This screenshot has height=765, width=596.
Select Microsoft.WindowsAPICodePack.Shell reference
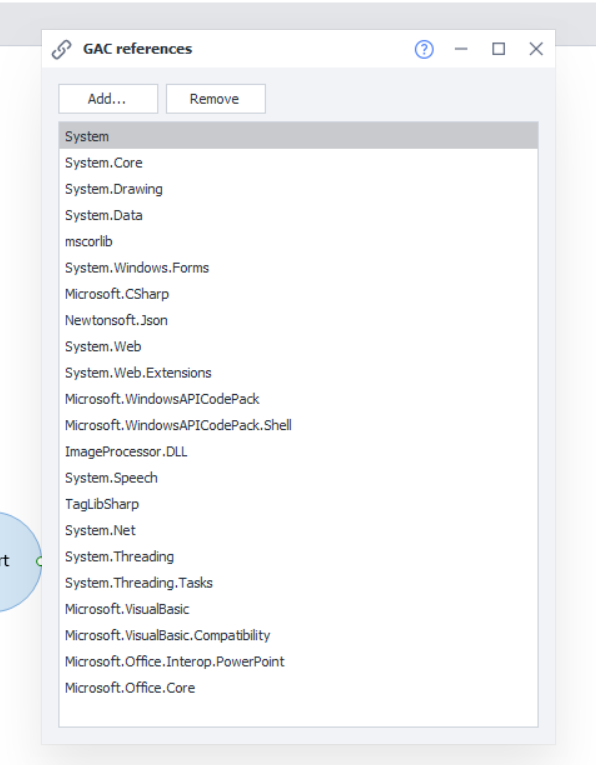[x=298, y=425]
